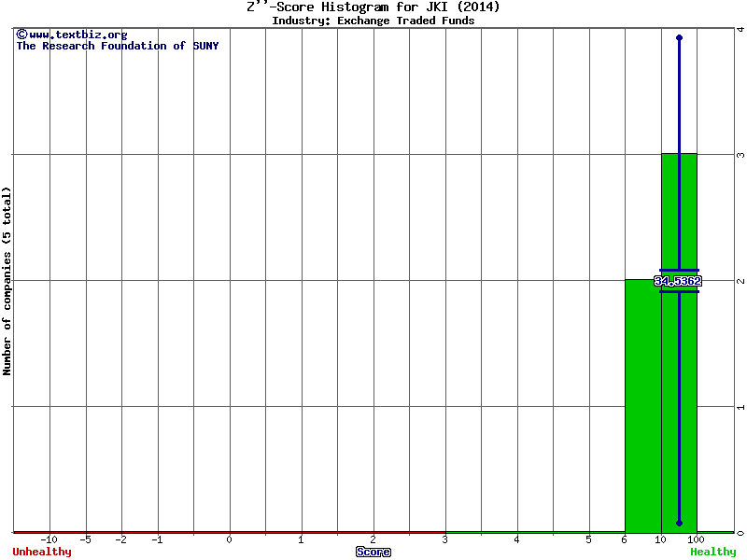Viewport: 747px width, 560px height.
Task: Click the blue dot at the line's bottom
Action: pos(679,523)
